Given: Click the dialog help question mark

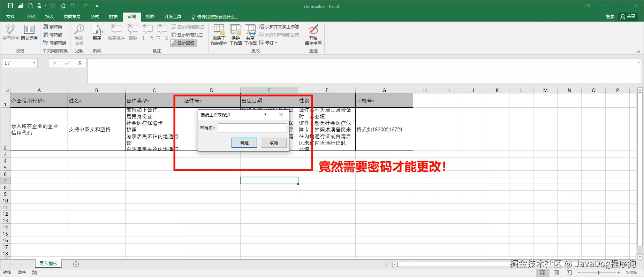Looking at the screenshot, I should point(265,115).
